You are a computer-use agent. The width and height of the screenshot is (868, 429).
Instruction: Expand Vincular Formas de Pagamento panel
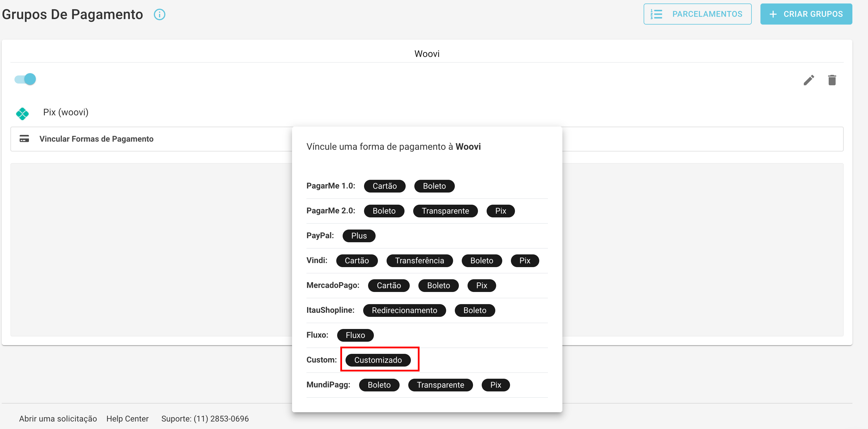(x=96, y=139)
